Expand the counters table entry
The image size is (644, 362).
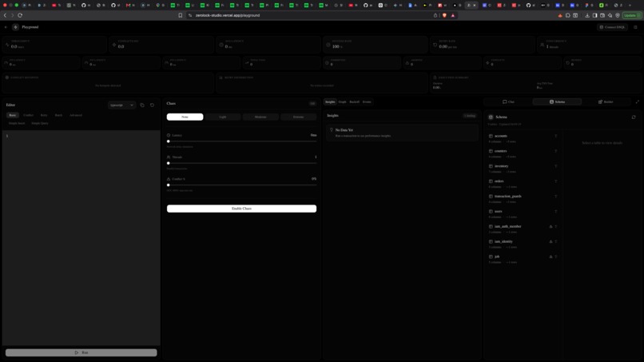(x=523, y=153)
